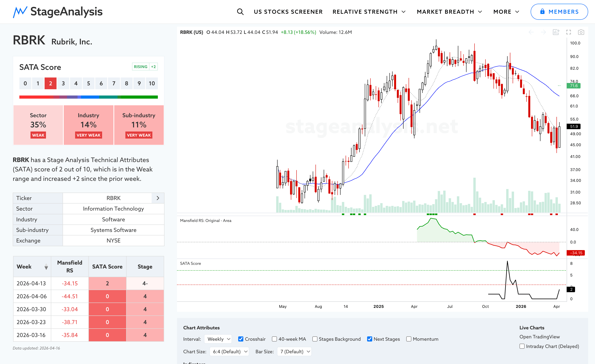Click the Members button

coord(559,12)
